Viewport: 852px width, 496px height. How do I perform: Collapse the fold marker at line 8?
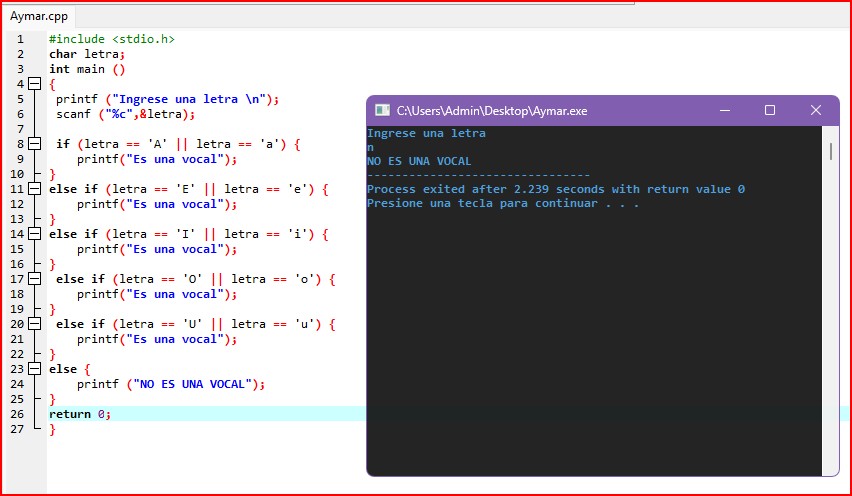pos(35,144)
